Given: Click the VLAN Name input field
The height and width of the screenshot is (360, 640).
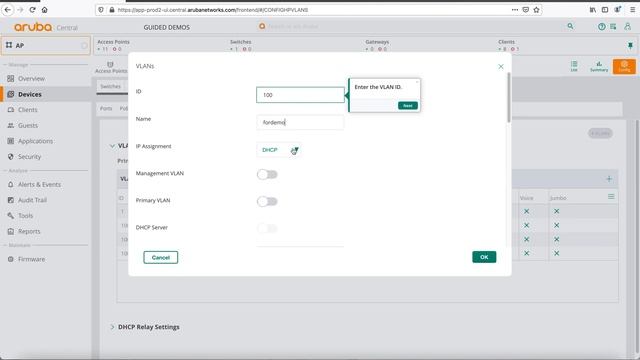Looking at the screenshot, I should click(x=300, y=122).
